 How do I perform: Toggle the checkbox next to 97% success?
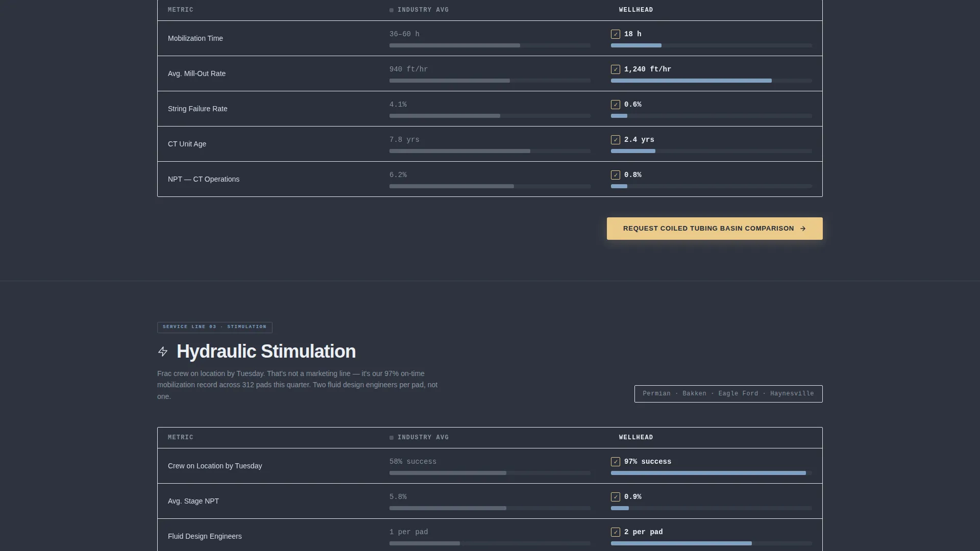pos(616,462)
